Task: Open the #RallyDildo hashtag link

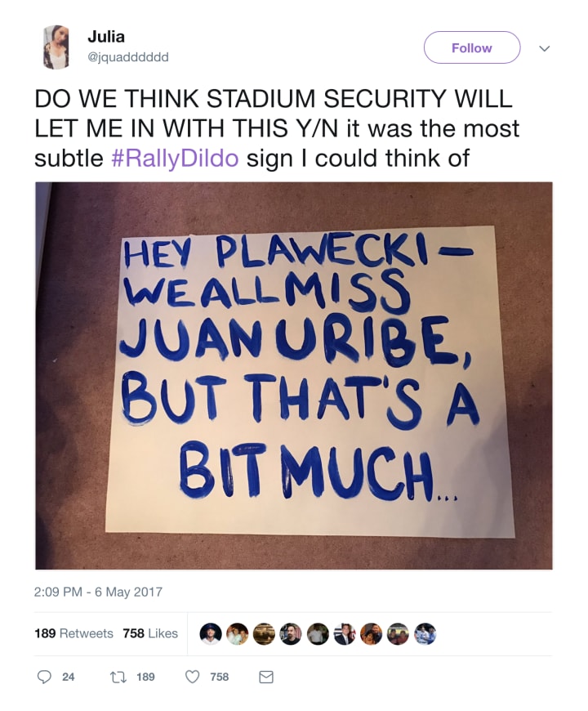Action: coord(175,159)
